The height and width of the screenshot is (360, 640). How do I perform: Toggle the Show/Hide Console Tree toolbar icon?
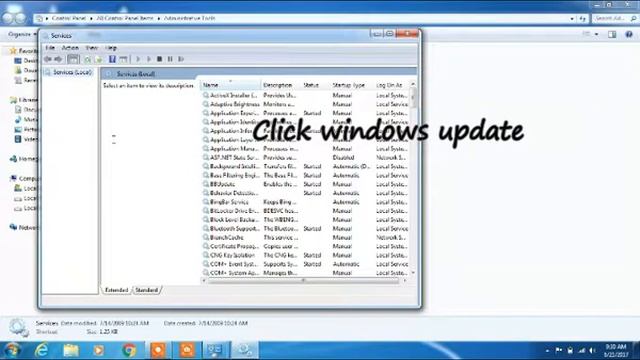coord(73,59)
